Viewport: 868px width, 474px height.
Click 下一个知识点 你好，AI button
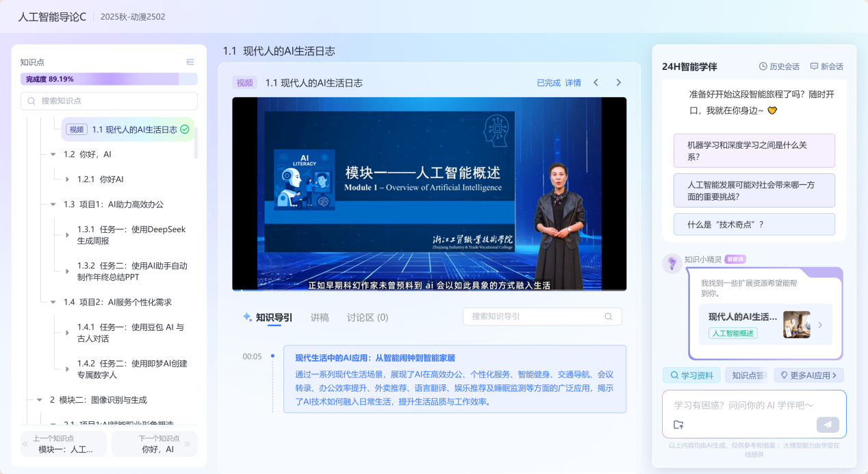tap(154, 444)
